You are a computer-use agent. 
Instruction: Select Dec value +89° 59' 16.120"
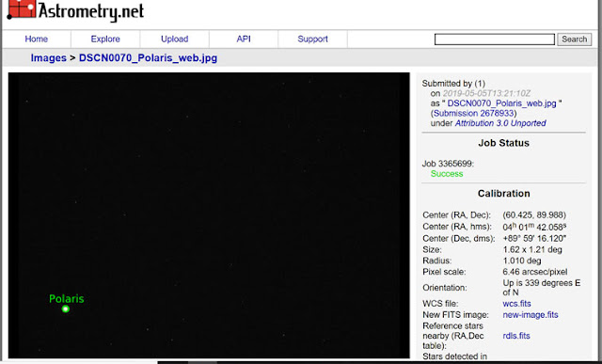point(534,238)
